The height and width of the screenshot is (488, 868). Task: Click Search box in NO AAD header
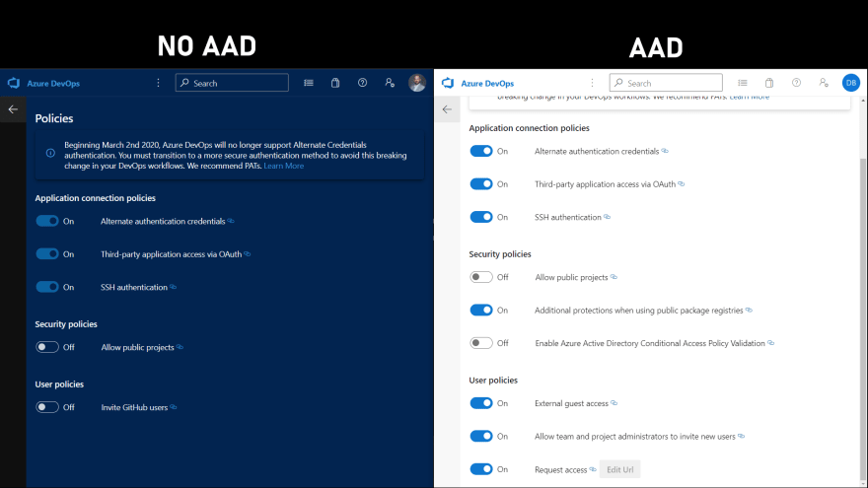[x=232, y=83]
